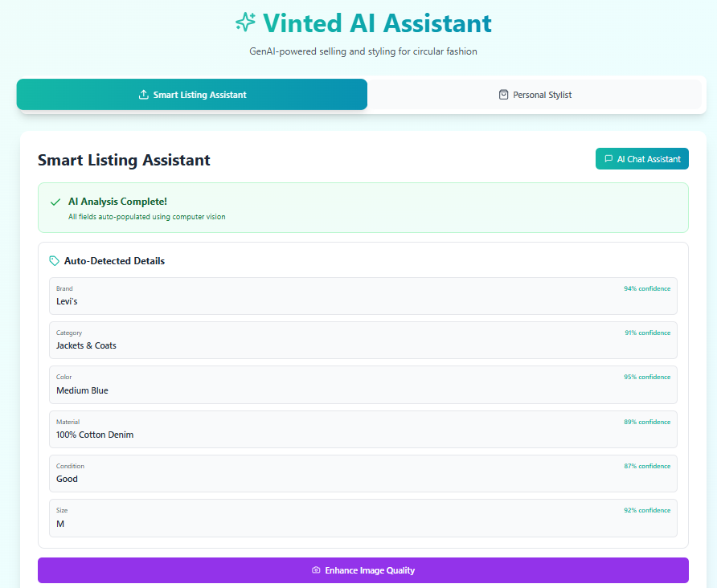Click the 87% confidence label for Condition
Screen dimensions: 717x588
coord(646,466)
